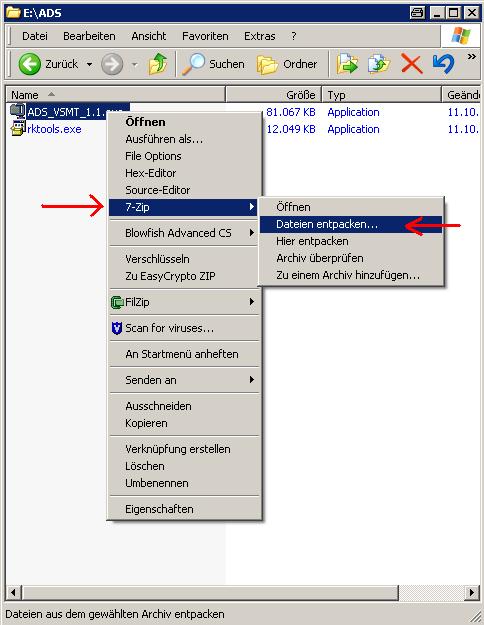The image size is (484, 625).
Task: Open the Extras menu in menu bar
Action: [x=260, y=36]
